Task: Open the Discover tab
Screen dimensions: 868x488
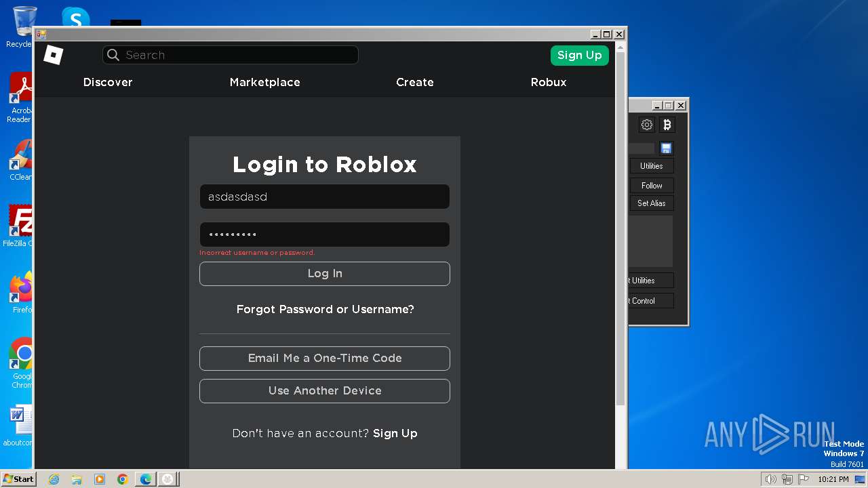Action: [108, 82]
